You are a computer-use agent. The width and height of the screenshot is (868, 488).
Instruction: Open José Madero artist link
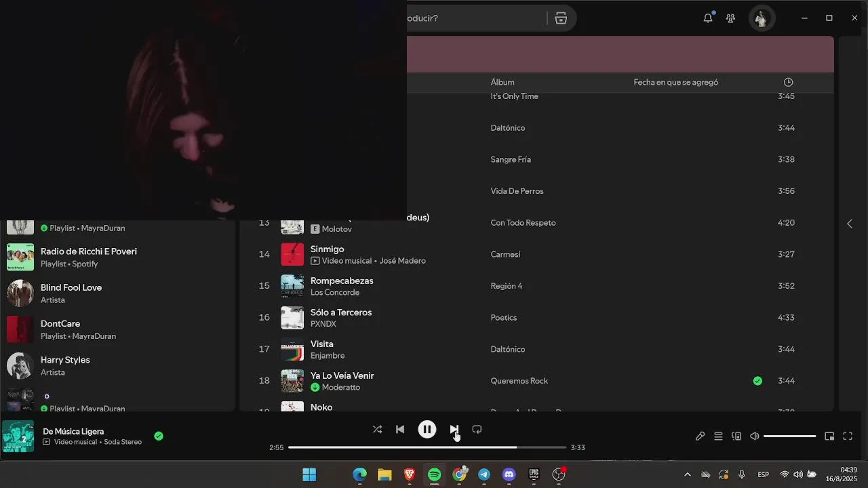pos(402,261)
